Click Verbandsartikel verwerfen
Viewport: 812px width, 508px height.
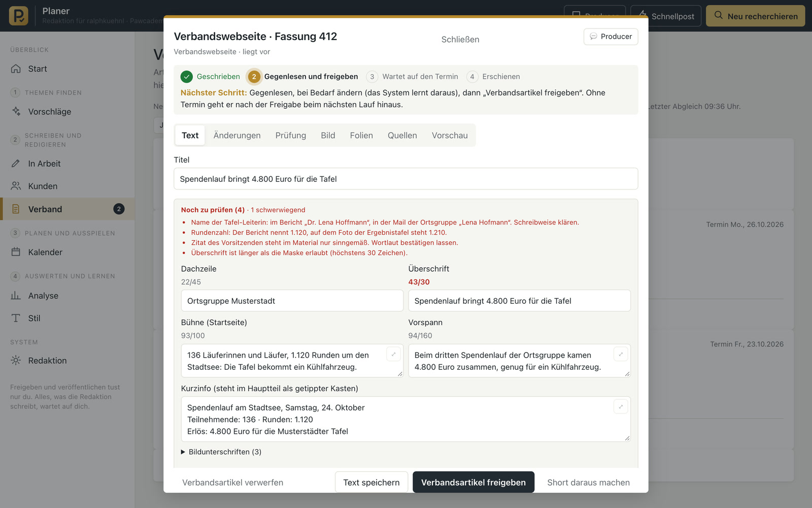pos(233,482)
